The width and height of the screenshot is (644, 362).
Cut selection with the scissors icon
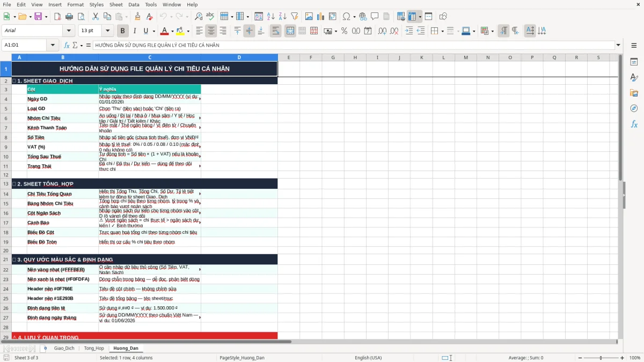pyautogui.click(x=95, y=17)
